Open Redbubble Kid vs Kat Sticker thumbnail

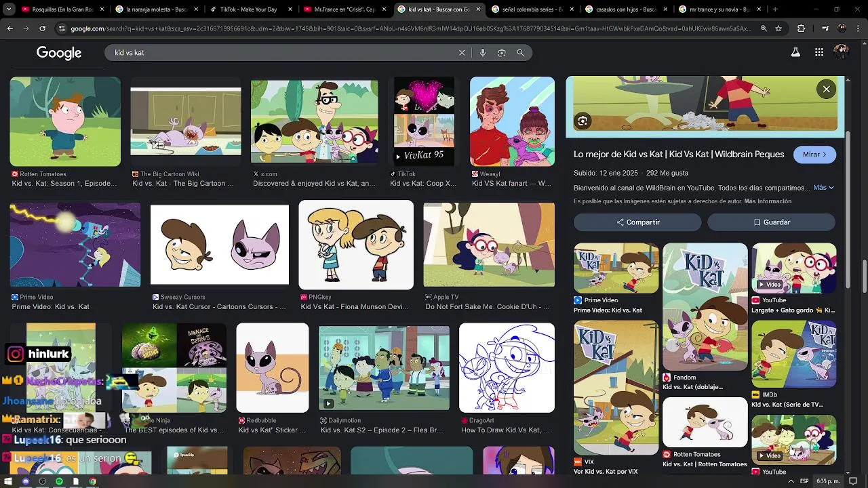[x=273, y=368]
